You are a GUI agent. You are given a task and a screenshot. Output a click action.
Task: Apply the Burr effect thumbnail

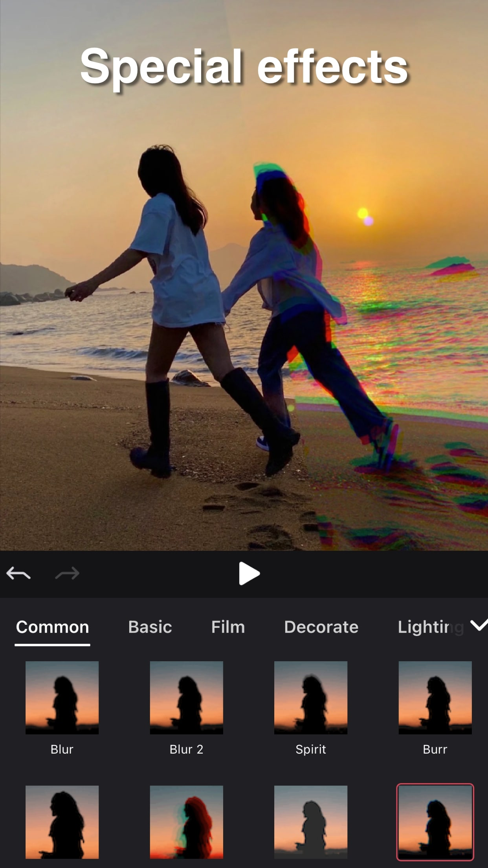click(435, 698)
